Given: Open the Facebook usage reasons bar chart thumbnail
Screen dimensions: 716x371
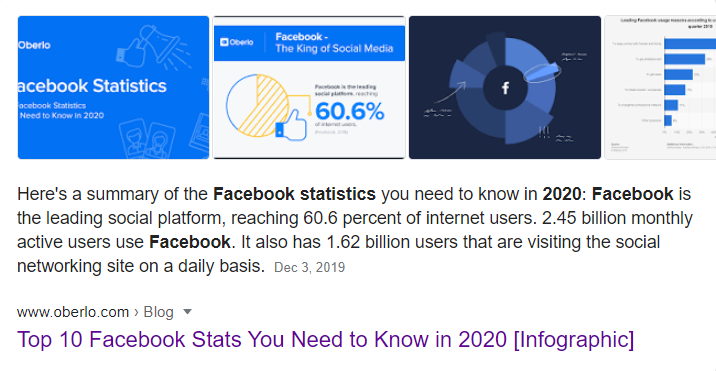Looking at the screenshot, I should [660, 88].
